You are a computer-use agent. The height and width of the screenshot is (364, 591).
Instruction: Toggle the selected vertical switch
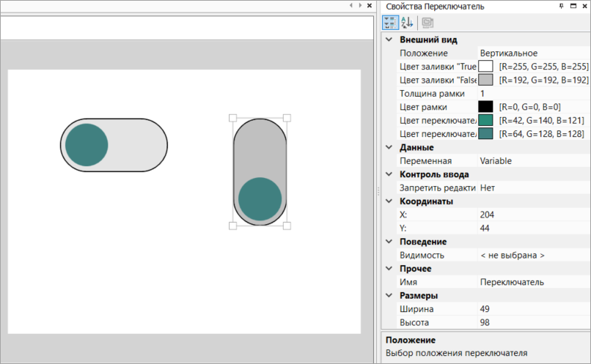260,171
